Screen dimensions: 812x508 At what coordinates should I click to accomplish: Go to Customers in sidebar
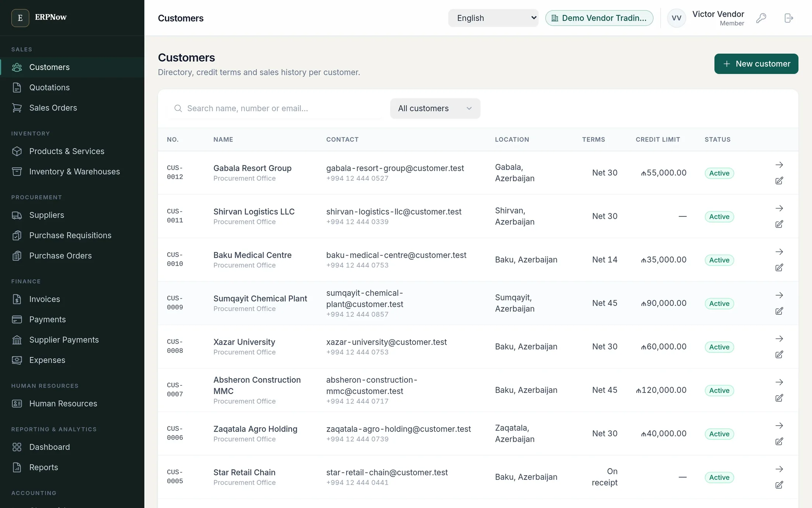(72, 67)
